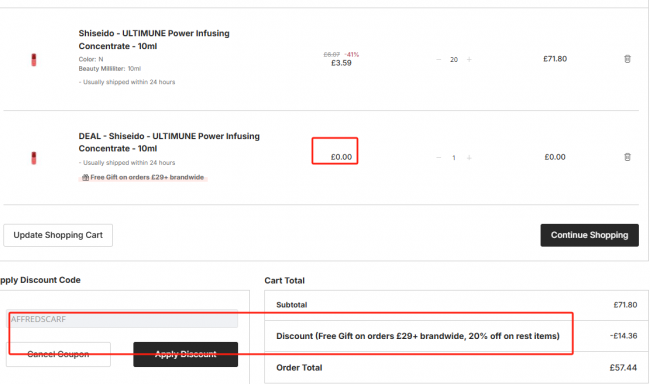Select the quantity value 20 of first item
Screen dimensions: 650x384
tap(454, 60)
